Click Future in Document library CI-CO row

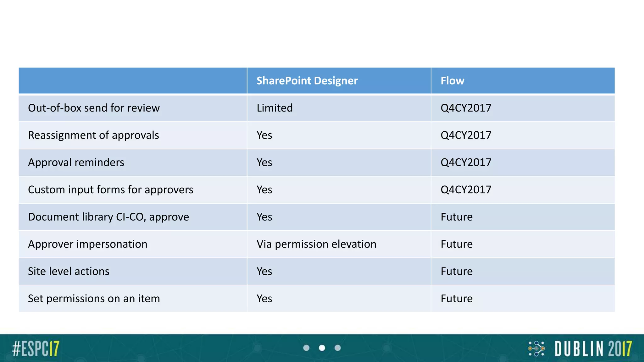pos(457,217)
